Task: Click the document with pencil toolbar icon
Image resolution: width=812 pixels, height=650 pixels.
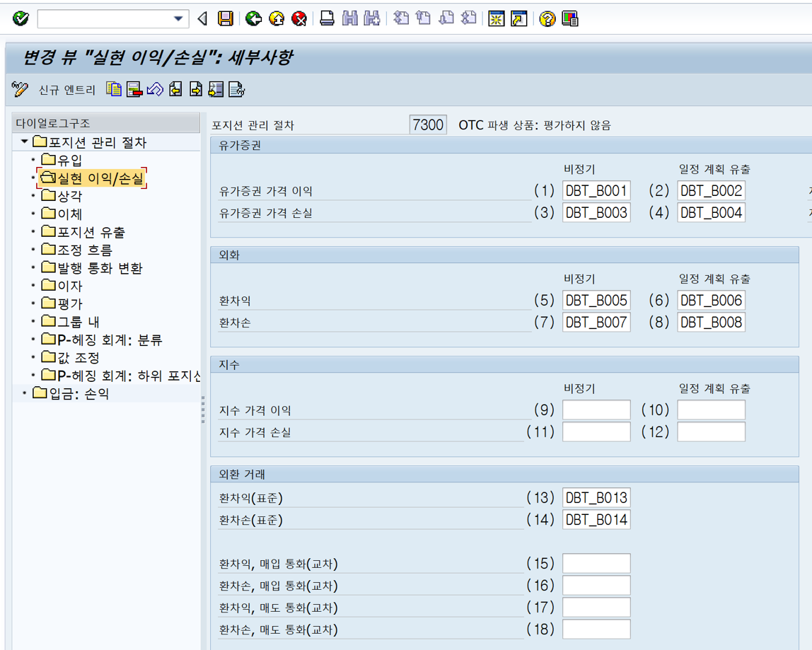Action: click(237, 90)
